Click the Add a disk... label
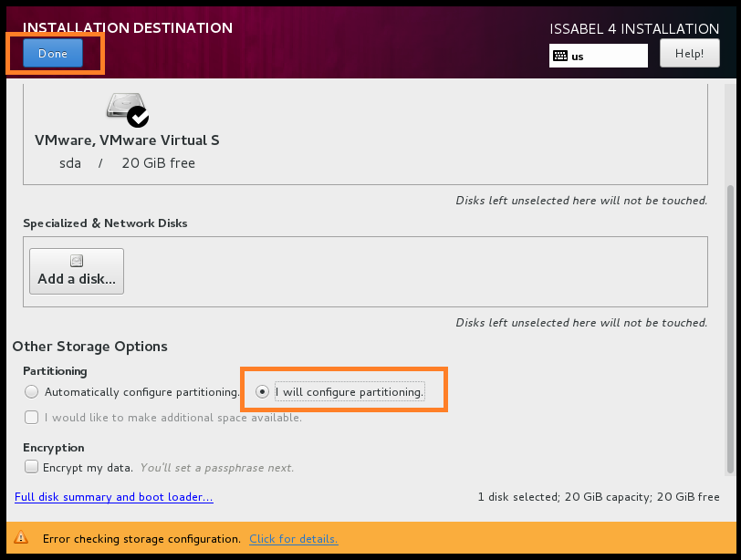 point(77,279)
